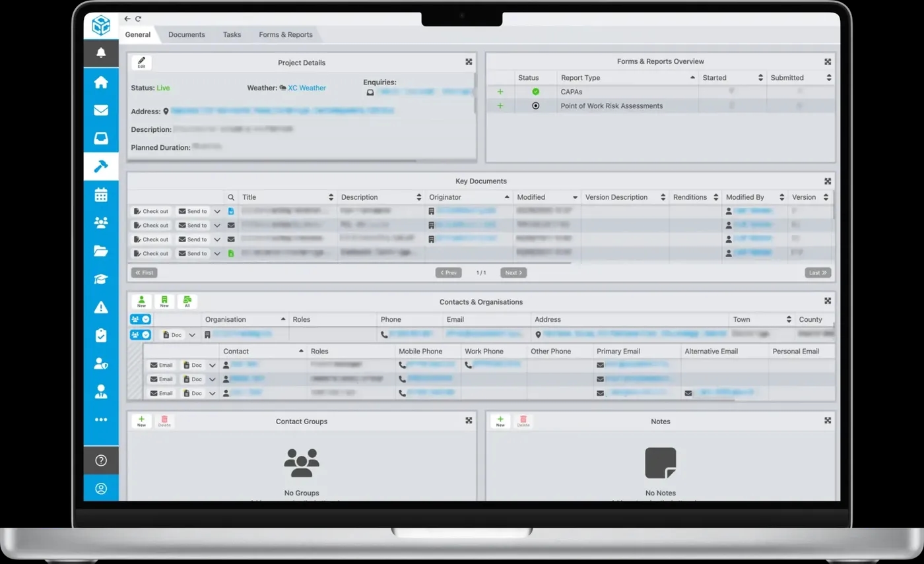Open the clipboard checkmark icon in the sidebar

[x=101, y=335]
